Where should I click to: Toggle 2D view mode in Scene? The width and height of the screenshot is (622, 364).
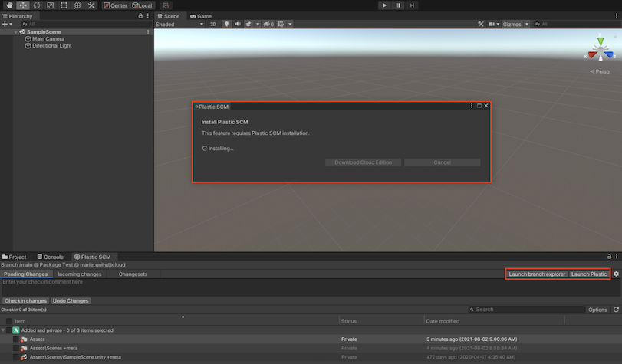coord(214,24)
